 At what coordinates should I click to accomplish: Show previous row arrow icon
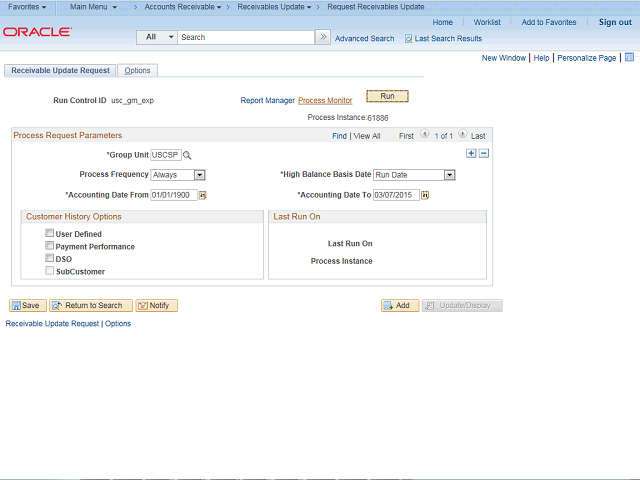pos(424,134)
